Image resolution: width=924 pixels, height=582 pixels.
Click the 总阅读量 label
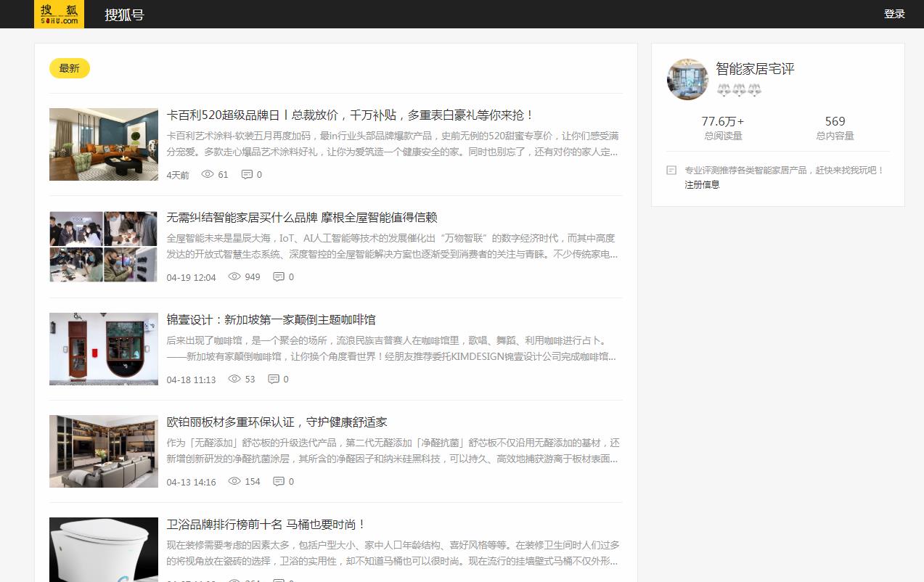pos(723,136)
